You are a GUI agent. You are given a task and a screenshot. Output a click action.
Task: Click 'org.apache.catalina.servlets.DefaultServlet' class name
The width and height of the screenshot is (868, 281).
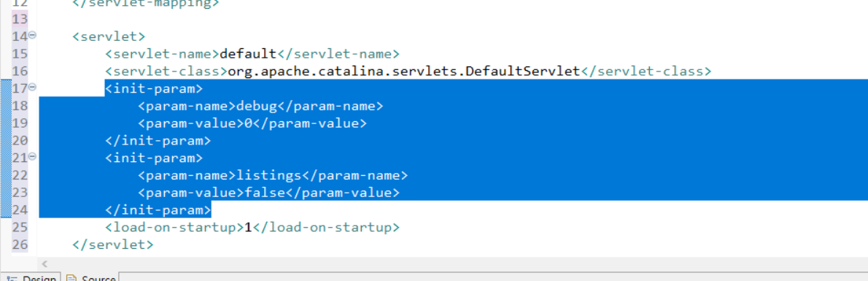pos(403,72)
